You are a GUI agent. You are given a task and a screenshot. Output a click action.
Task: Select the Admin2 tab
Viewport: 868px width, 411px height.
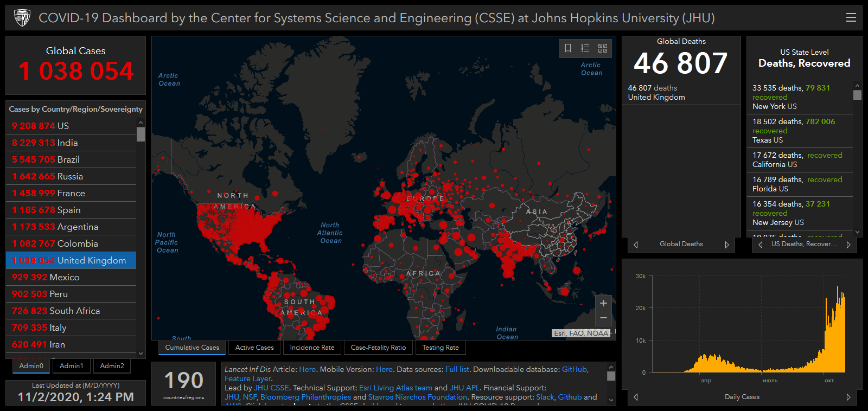[112, 366]
